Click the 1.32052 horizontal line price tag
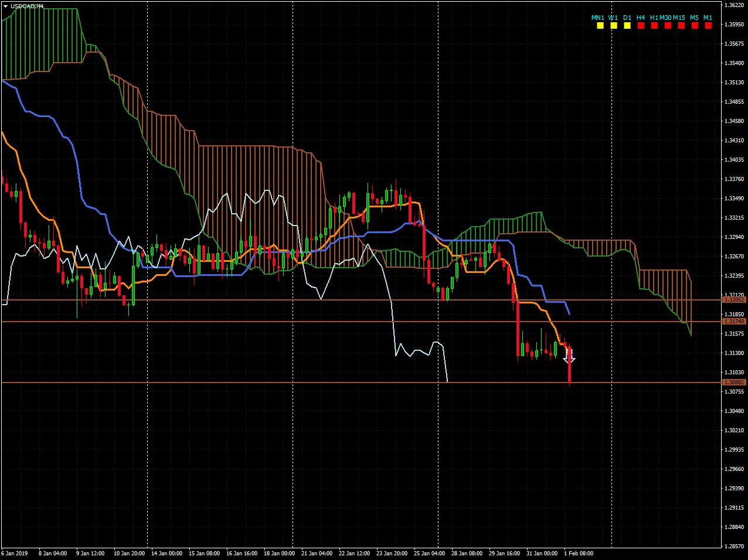 click(x=734, y=300)
